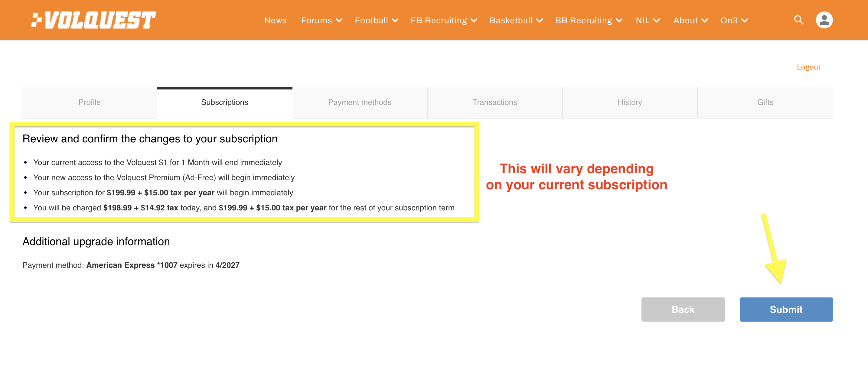
Task: Open the user account avatar icon
Action: click(824, 20)
